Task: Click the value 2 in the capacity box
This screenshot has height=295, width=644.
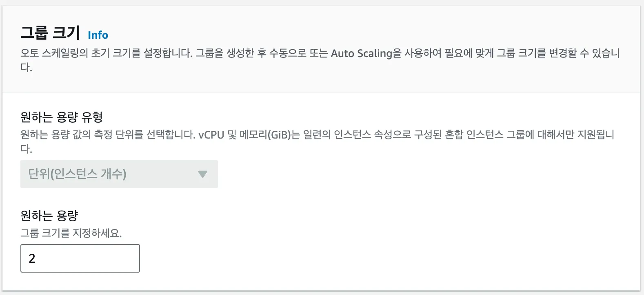Action: click(x=32, y=258)
